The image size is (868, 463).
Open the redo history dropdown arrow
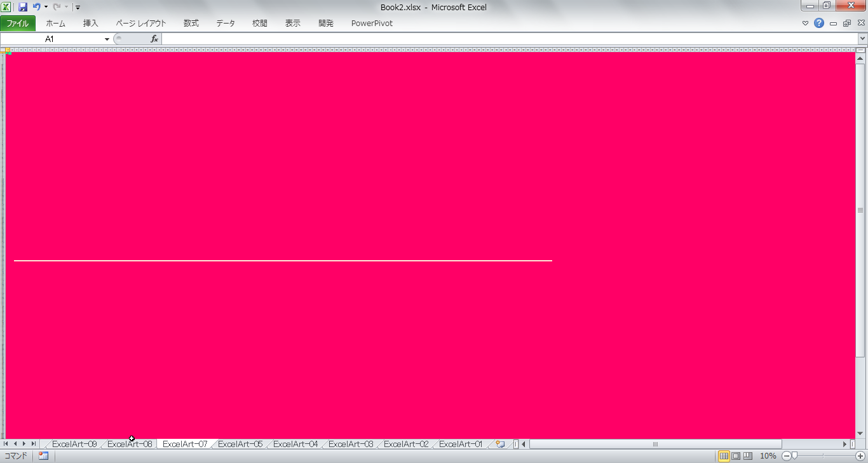point(66,7)
